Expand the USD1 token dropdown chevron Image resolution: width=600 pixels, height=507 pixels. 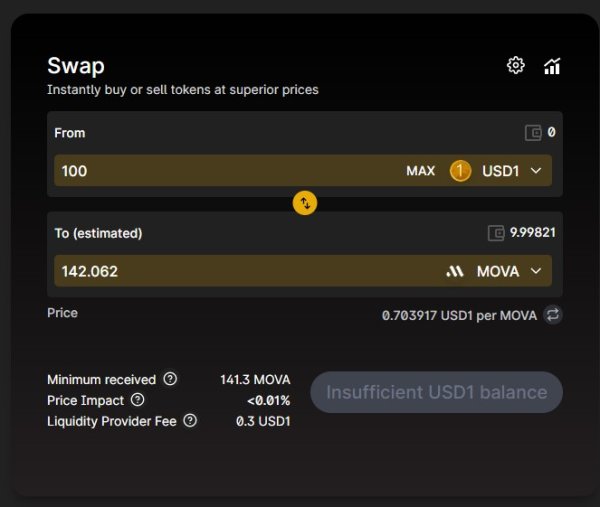(x=536, y=171)
